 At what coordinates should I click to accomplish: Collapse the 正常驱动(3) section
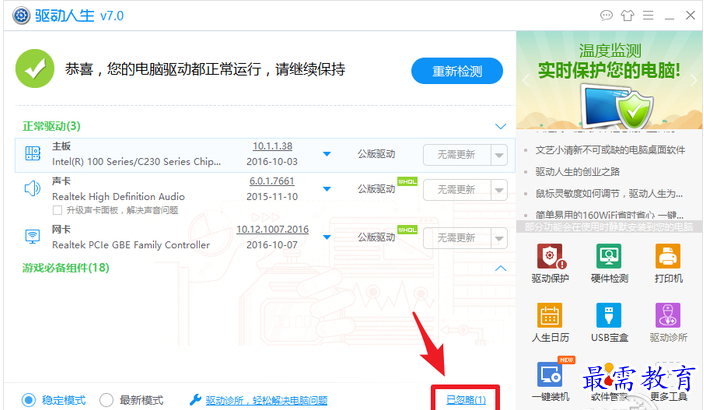(500, 126)
